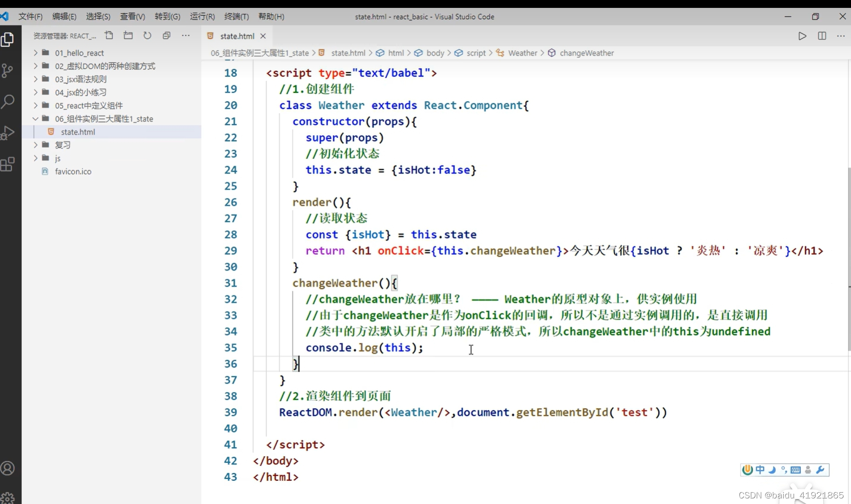Switch to the state.html editor tab
Viewport: 851px width, 504px height.
237,36
